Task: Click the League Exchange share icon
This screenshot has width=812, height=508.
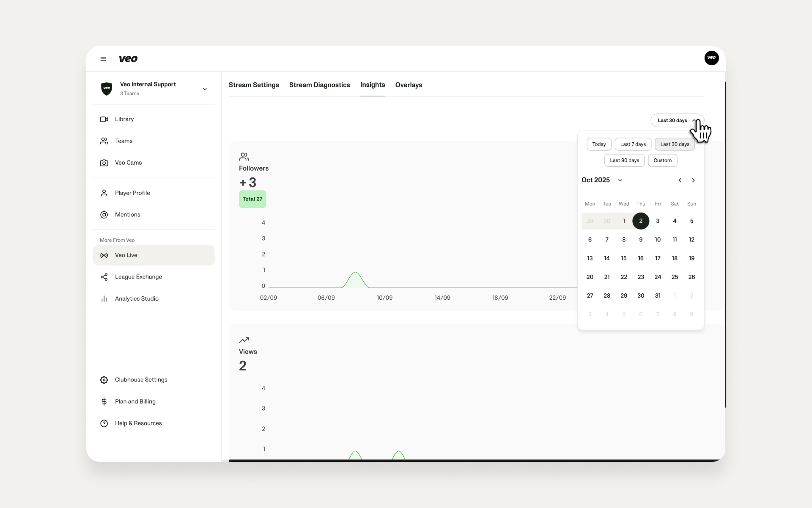Action: (104, 277)
